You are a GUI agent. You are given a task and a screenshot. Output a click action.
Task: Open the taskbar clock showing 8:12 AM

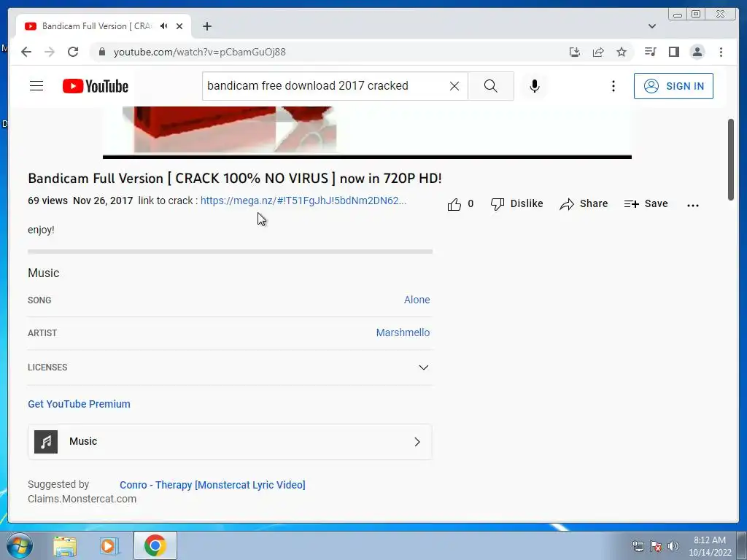coord(709,545)
